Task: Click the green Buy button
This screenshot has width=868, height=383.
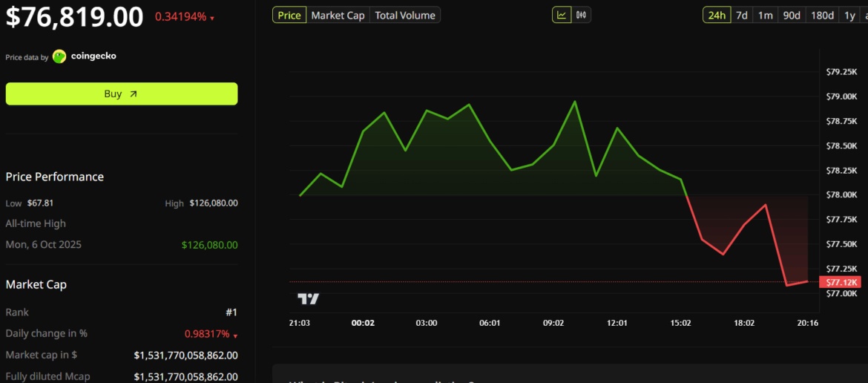Action: pyautogui.click(x=122, y=94)
